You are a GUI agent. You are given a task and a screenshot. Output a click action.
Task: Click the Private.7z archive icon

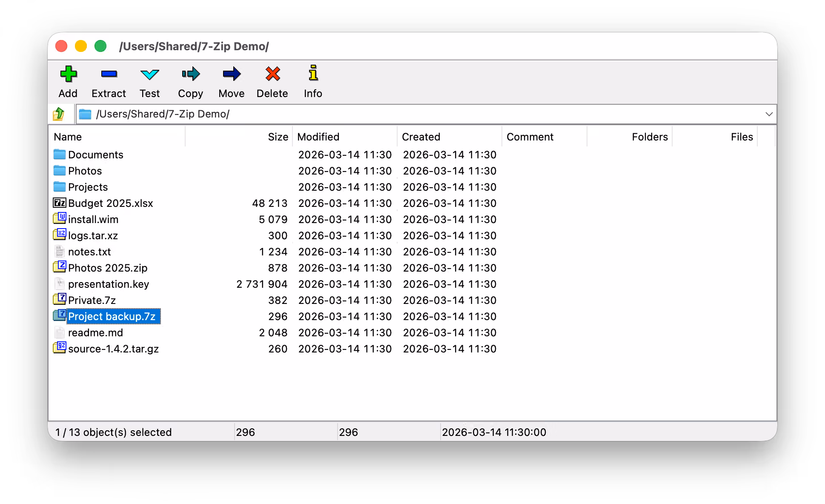60,299
